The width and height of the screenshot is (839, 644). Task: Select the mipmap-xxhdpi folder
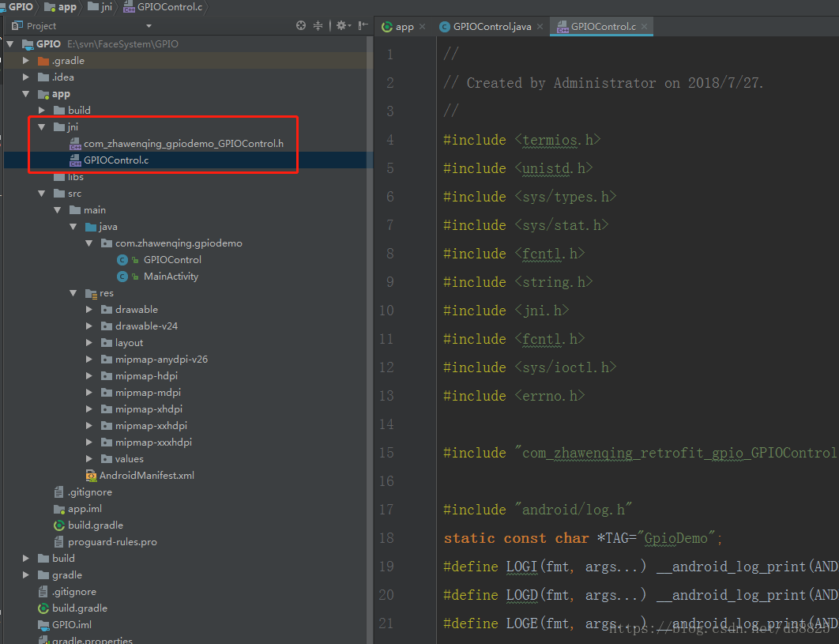click(151, 426)
